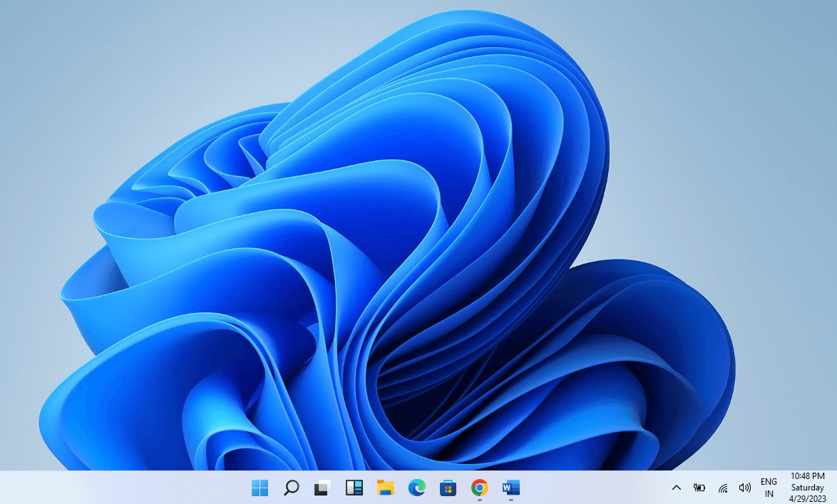Open the Widgets panel icon
Screen dimensions: 837x504
pyautogui.click(x=354, y=488)
